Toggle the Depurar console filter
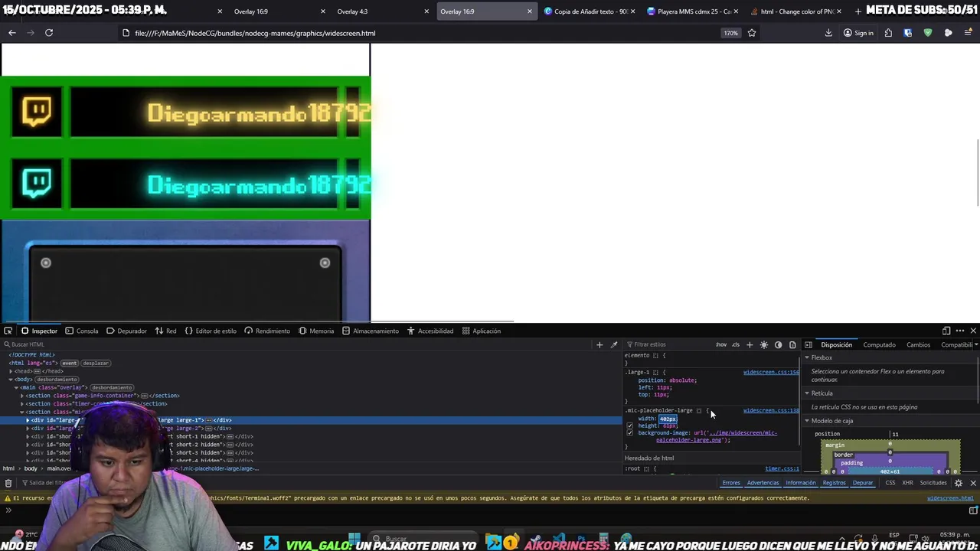Image resolution: width=980 pixels, height=551 pixels. (x=863, y=483)
